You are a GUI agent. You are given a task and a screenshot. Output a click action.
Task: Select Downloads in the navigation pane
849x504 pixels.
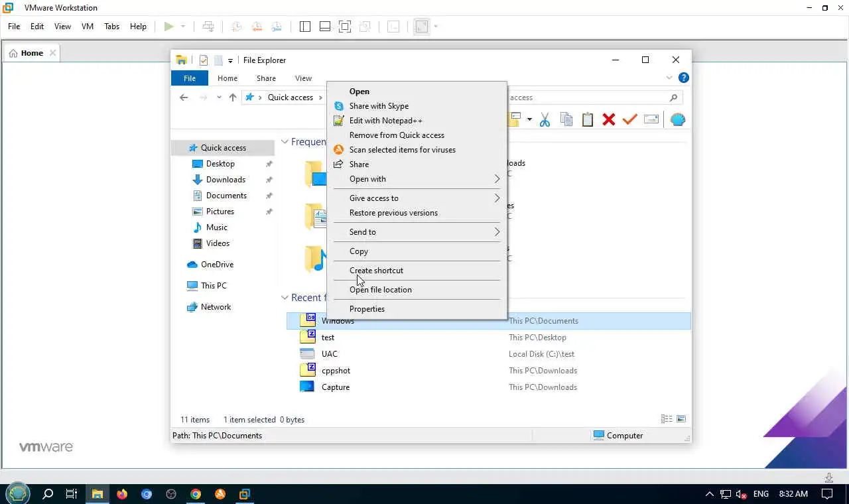coord(226,180)
